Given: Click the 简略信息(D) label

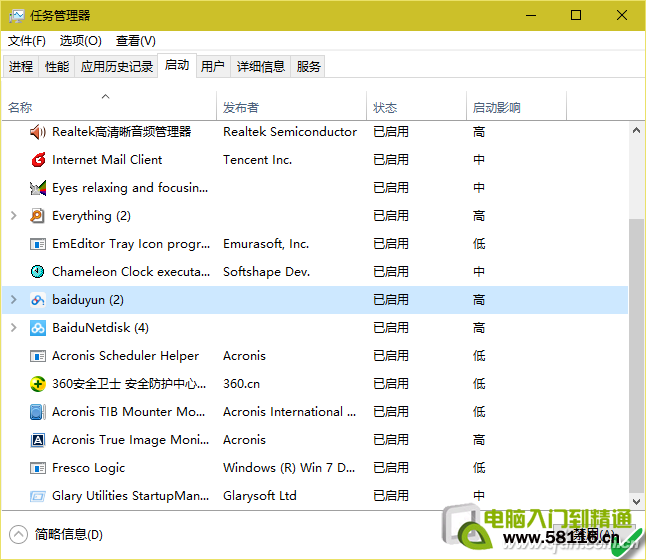Looking at the screenshot, I should coord(69,534).
